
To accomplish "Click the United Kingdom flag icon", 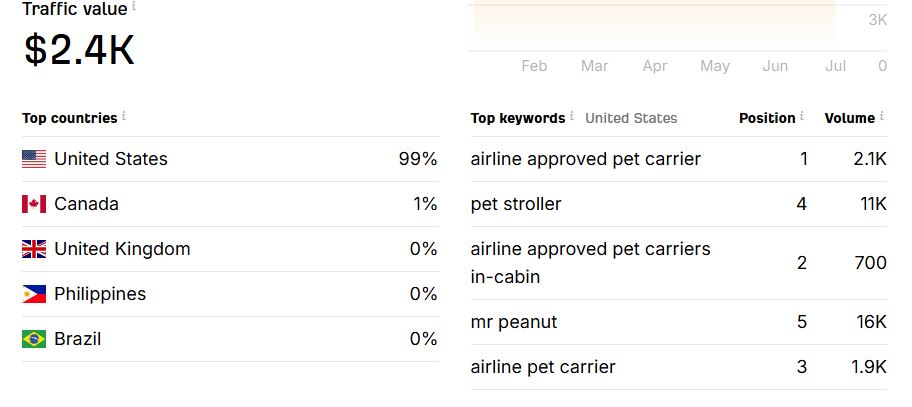I will coord(34,249).
